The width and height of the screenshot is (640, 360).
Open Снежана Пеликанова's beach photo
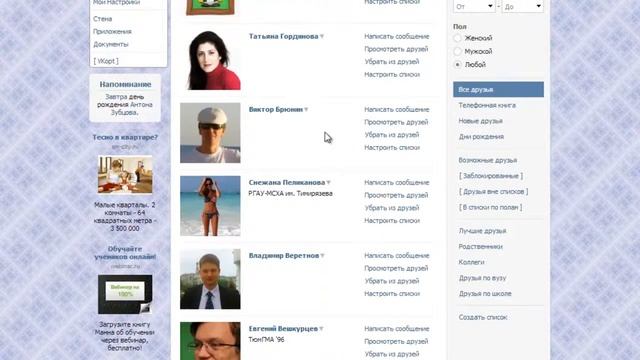210,206
